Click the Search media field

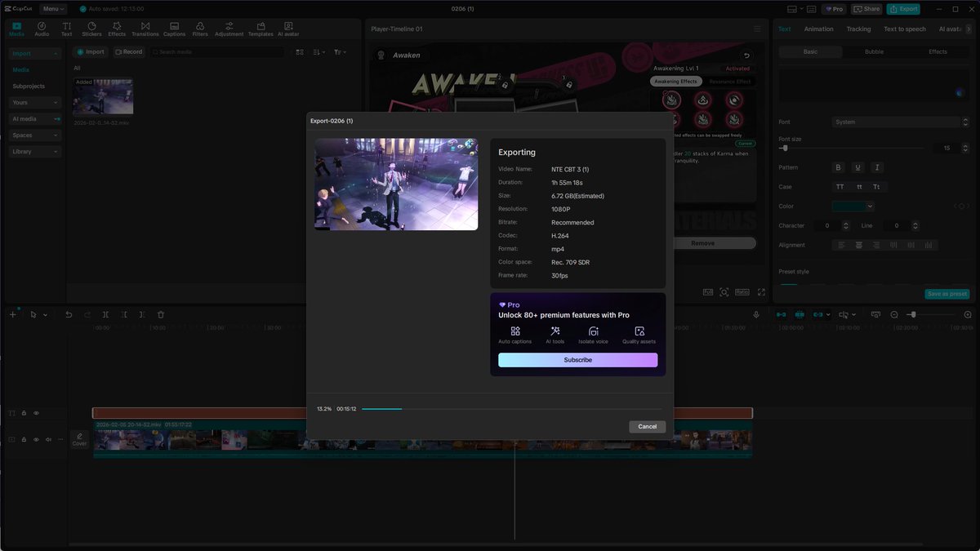(217, 51)
